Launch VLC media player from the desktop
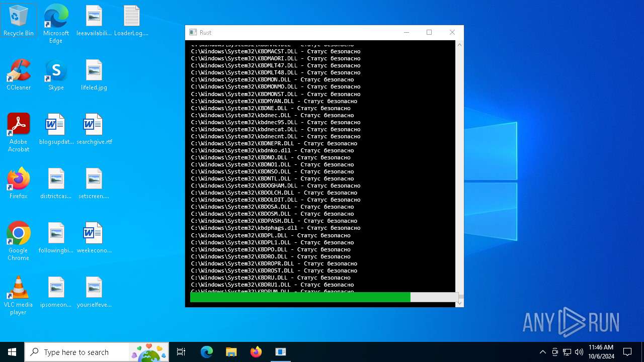644x362 pixels. coord(19,296)
